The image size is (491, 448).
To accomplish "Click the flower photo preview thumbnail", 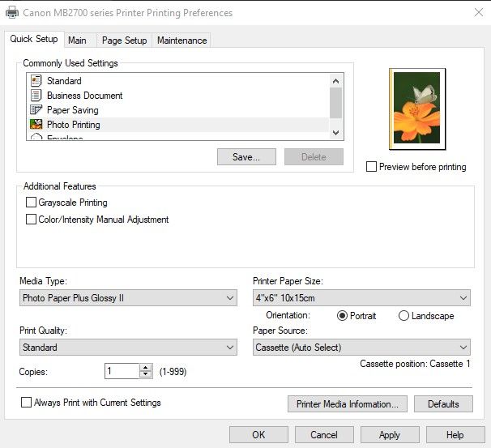I will (417, 109).
